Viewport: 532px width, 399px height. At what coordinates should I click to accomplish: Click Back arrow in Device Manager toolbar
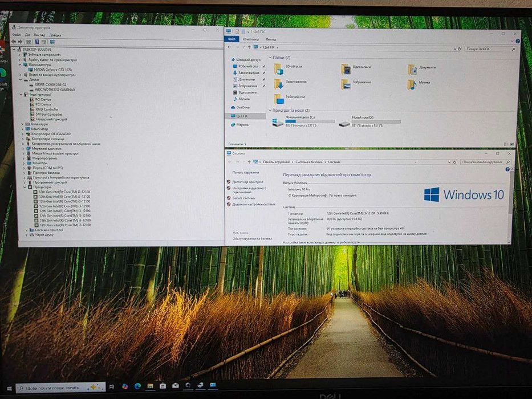(x=14, y=42)
